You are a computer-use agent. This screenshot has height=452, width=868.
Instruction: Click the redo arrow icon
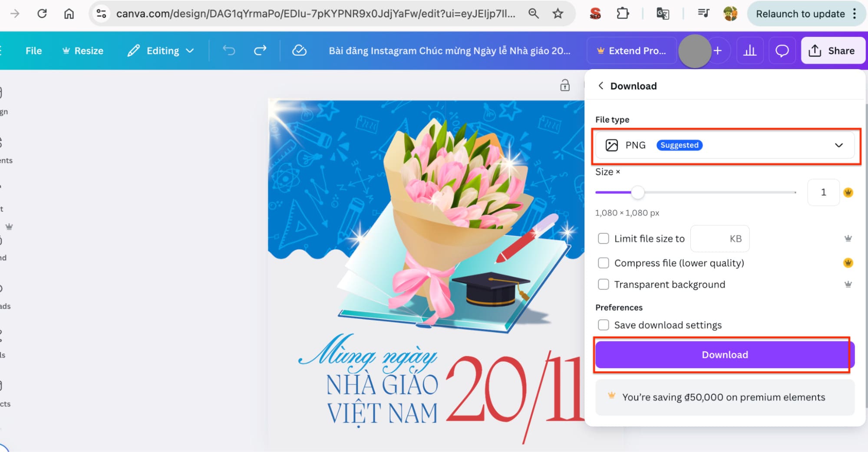260,51
